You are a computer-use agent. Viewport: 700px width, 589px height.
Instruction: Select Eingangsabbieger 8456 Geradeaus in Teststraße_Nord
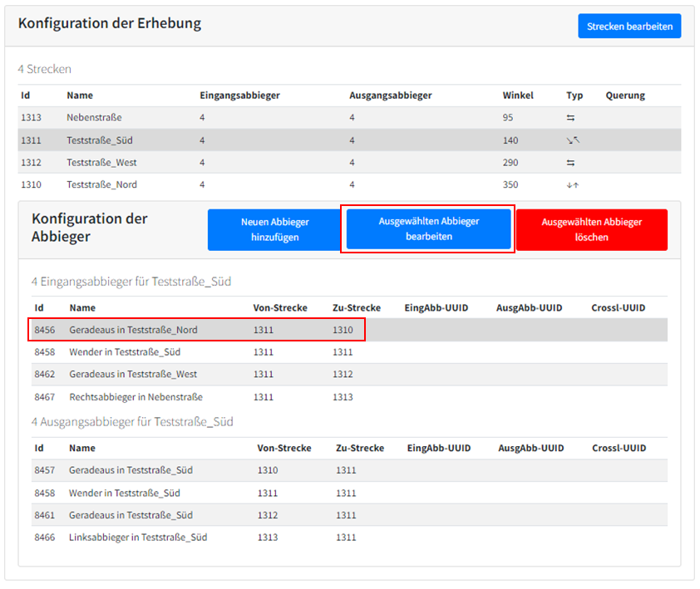tap(349, 330)
